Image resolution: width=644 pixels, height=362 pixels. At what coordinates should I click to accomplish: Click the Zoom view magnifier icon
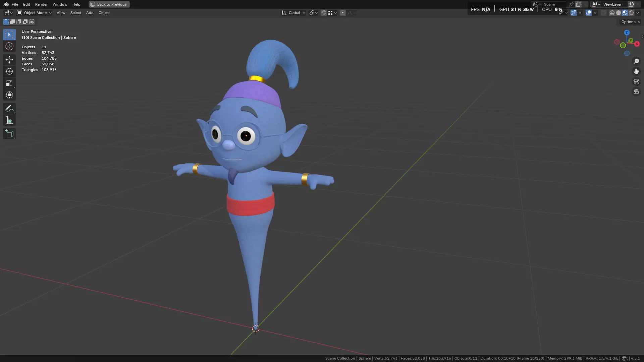[x=636, y=61]
